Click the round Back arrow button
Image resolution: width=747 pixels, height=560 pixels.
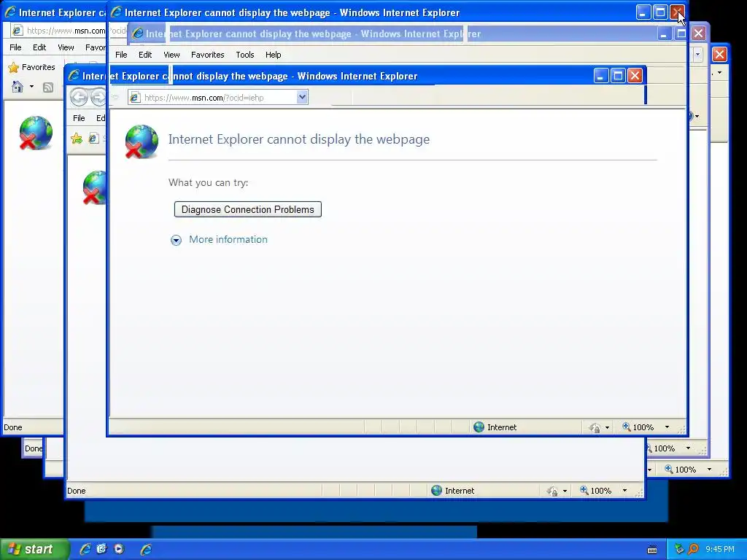point(79,97)
